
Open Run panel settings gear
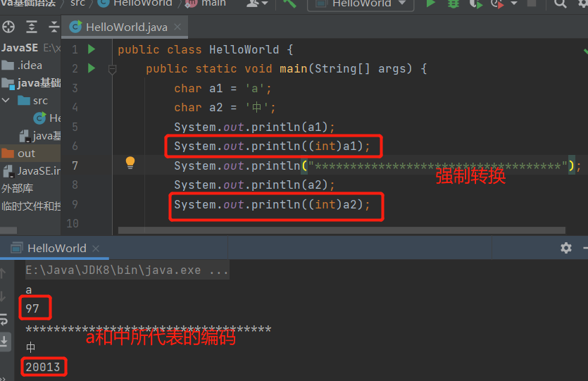click(566, 248)
